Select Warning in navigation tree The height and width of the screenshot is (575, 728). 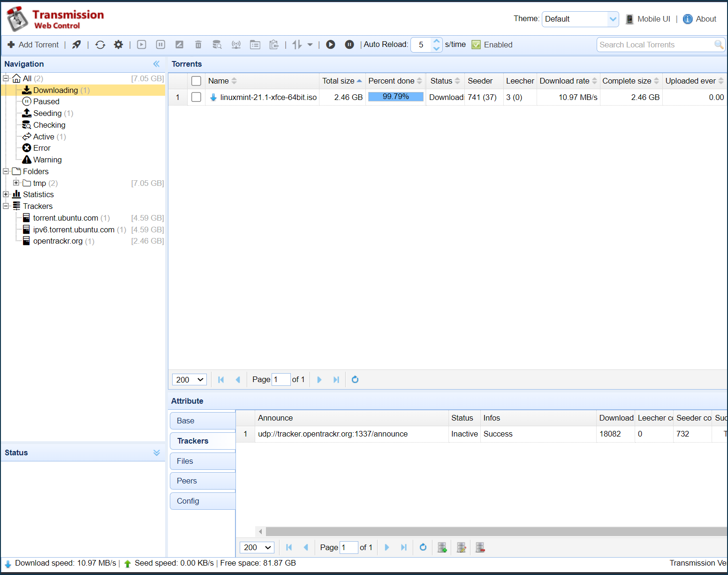42,160
